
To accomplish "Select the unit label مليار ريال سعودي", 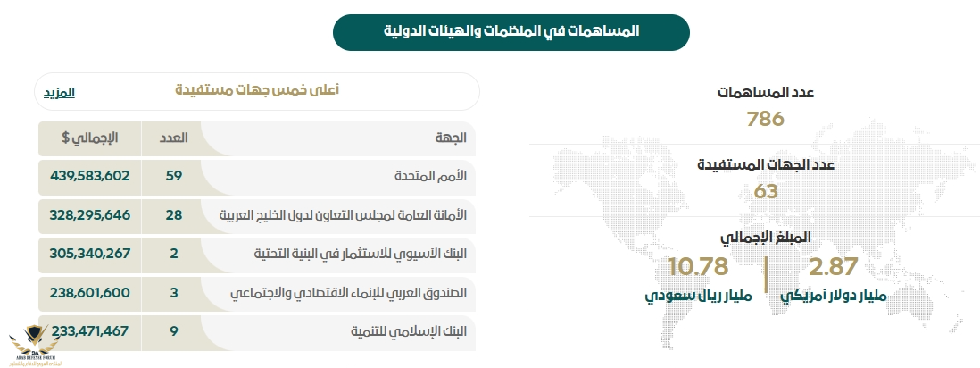I will click(x=698, y=296).
